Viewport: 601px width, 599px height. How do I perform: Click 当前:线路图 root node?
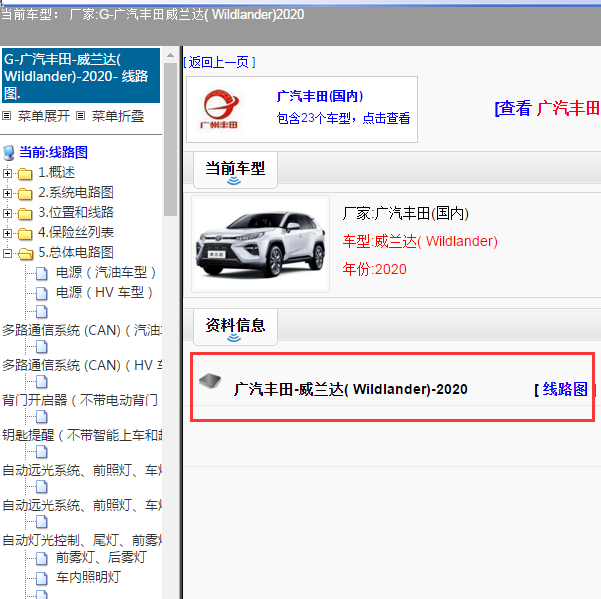click(x=53, y=152)
